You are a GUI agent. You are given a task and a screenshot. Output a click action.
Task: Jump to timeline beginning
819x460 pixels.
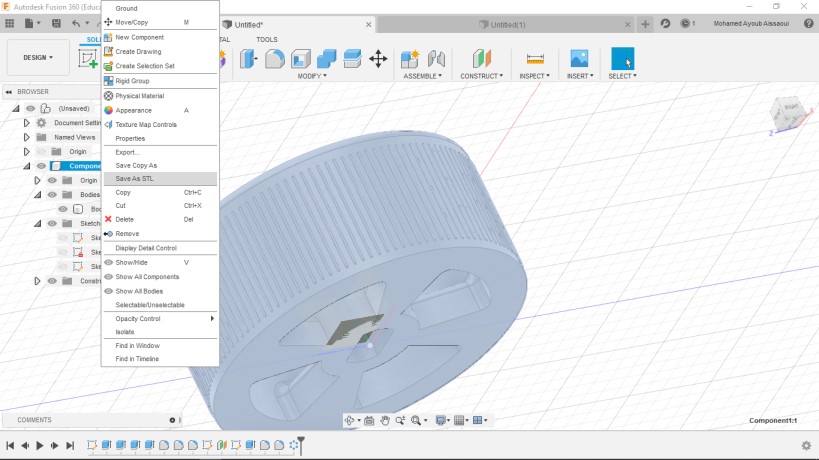pyautogui.click(x=10, y=445)
